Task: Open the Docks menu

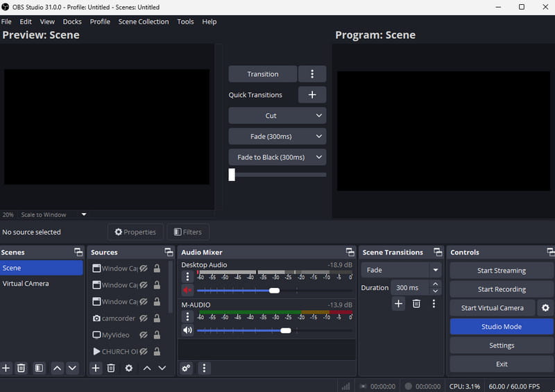Action: [72, 22]
